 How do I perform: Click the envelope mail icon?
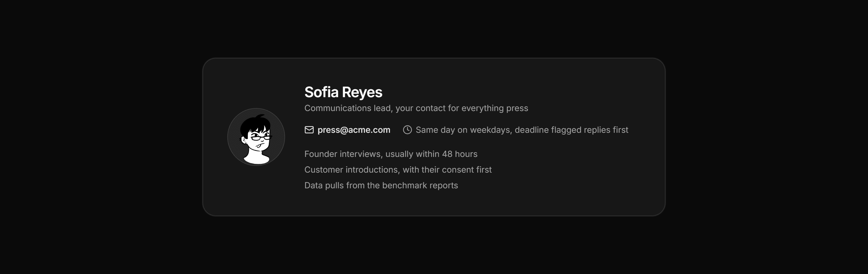[309, 130]
